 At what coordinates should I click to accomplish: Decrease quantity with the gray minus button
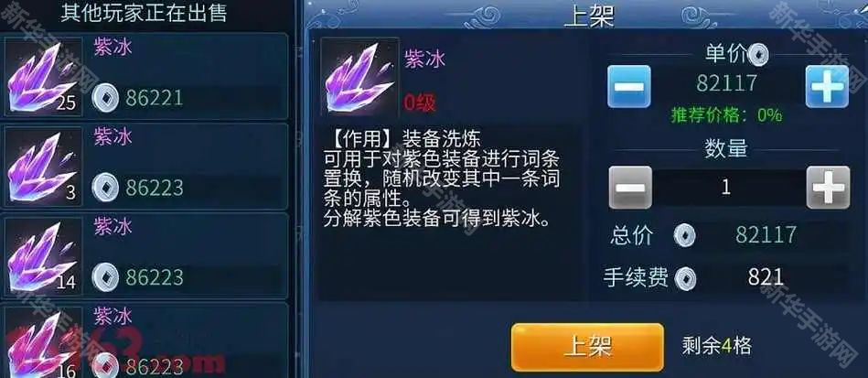click(x=630, y=188)
